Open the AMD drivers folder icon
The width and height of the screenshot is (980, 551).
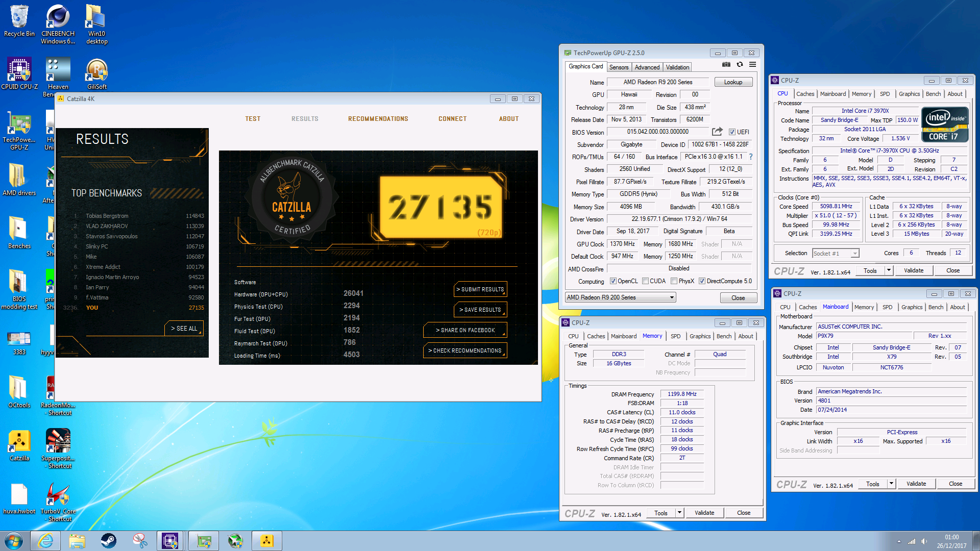pos(19,180)
